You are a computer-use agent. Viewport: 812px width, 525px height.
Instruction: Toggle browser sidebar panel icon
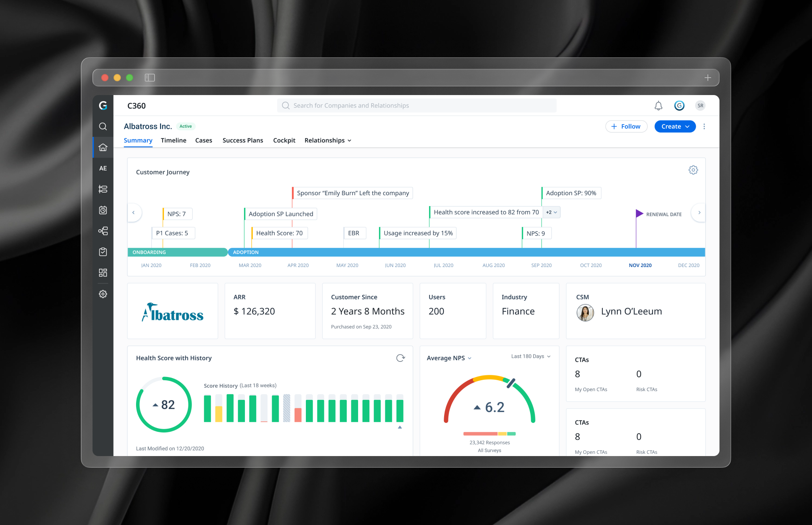[150, 78]
